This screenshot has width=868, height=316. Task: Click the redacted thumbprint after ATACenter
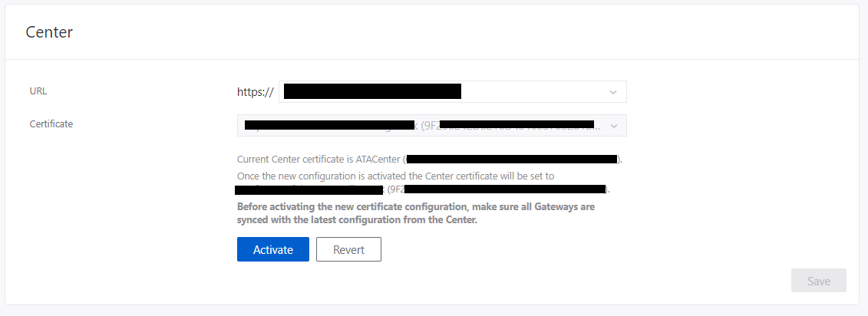(512, 160)
